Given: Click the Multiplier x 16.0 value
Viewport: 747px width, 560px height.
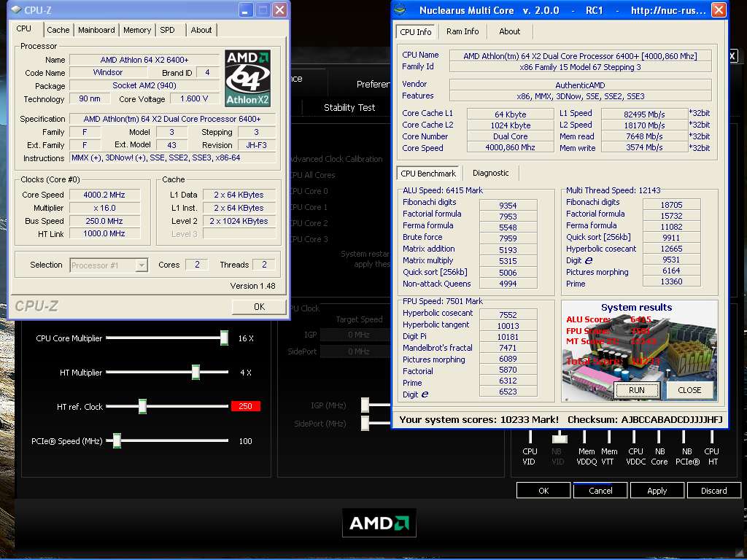Looking at the screenshot, I should pyautogui.click(x=104, y=208).
